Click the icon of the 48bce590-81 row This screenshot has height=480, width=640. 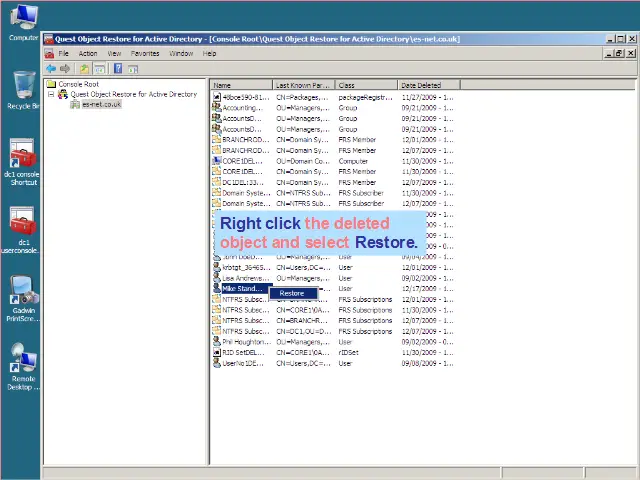(216, 97)
